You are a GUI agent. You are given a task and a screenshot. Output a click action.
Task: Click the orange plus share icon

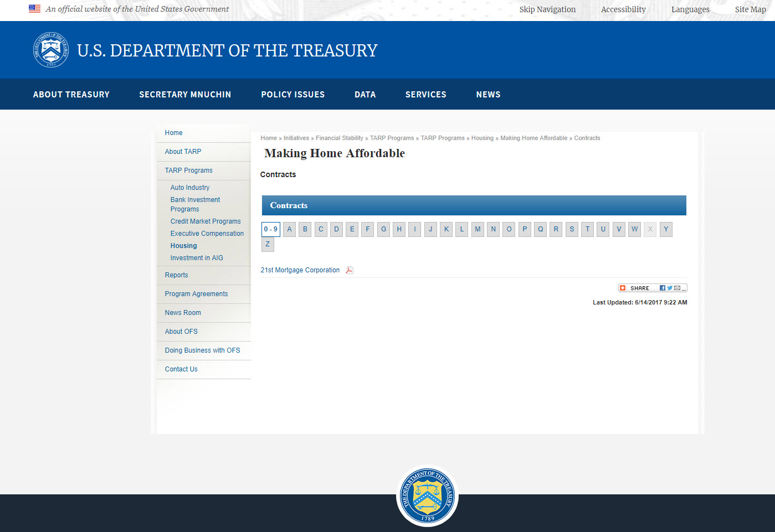click(x=623, y=288)
